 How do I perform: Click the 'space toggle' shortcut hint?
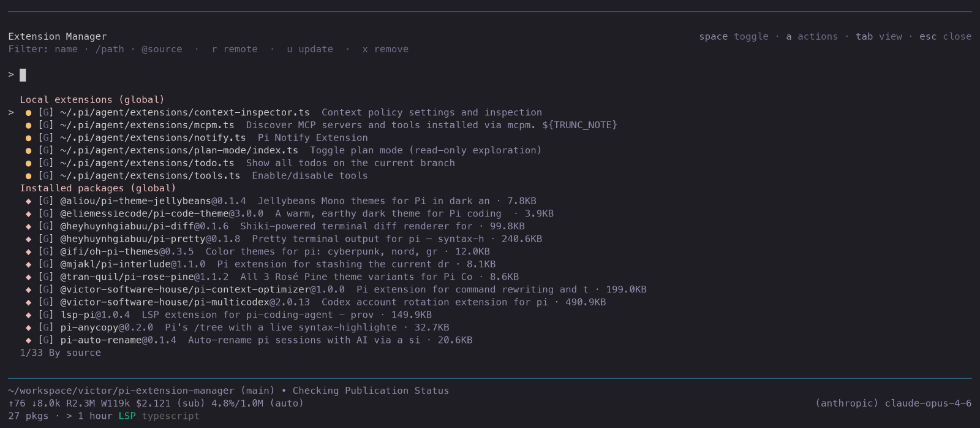734,37
